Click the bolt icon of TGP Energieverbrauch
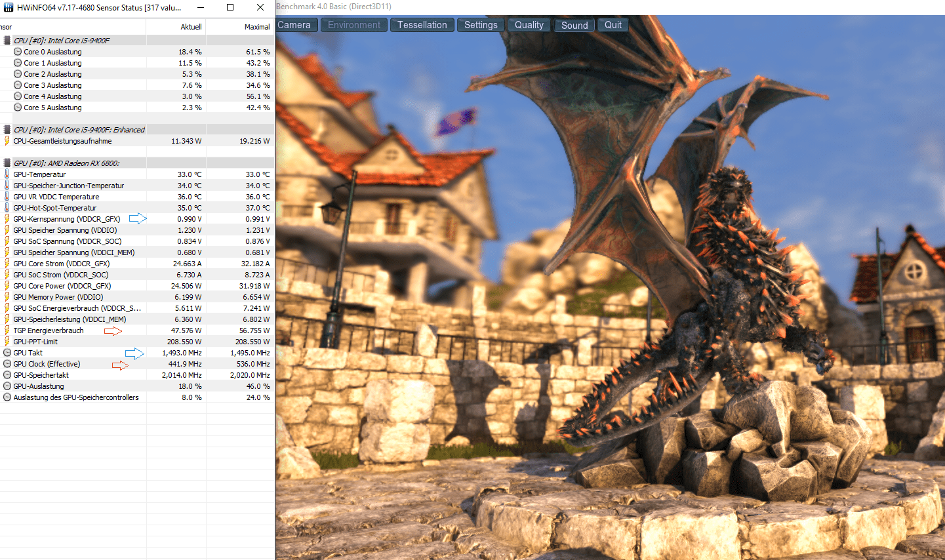The width and height of the screenshot is (945, 560). (x=7, y=330)
